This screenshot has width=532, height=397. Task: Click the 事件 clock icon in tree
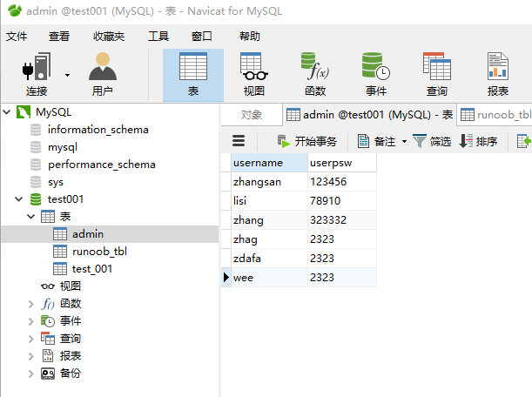pos(48,321)
